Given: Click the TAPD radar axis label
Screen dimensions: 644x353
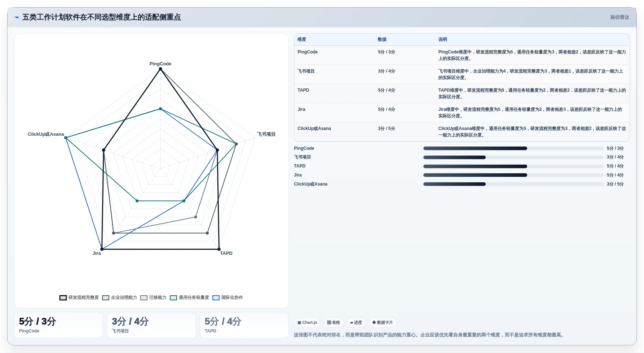Looking at the screenshot, I should [226, 253].
